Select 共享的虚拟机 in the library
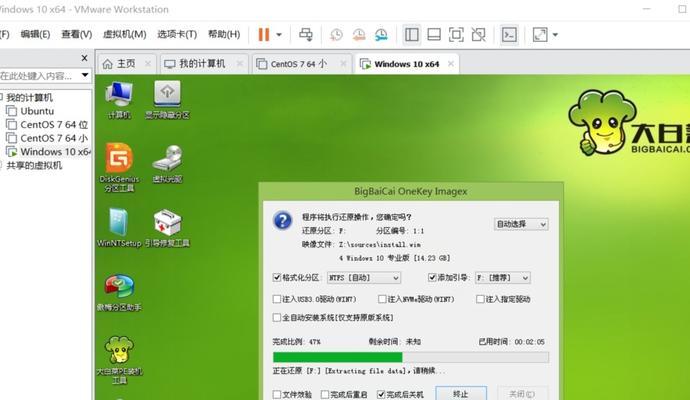690x400 pixels. click(34, 165)
